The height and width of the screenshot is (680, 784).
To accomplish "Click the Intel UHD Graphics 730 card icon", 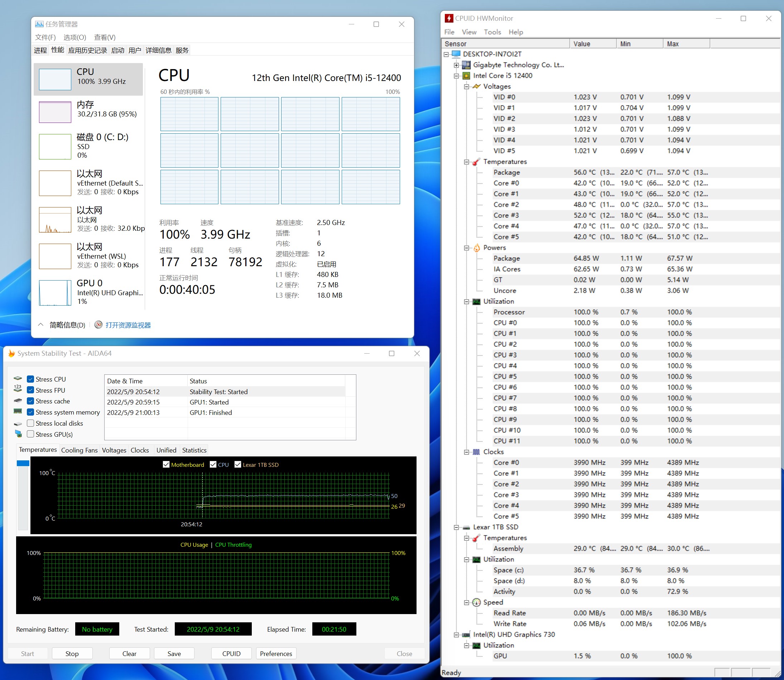I will click(467, 635).
